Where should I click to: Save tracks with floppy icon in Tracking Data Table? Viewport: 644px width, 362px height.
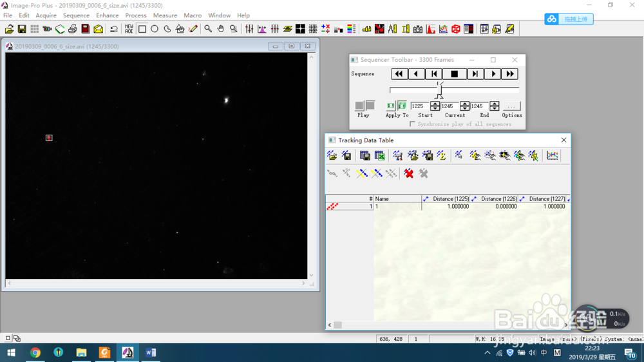pyautogui.click(x=346, y=155)
